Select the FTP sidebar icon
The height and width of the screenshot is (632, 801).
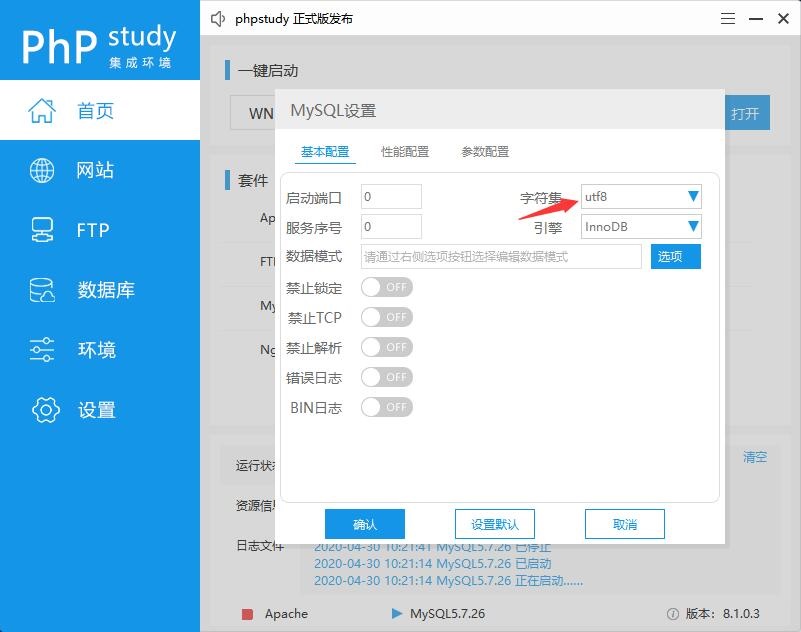(42, 230)
